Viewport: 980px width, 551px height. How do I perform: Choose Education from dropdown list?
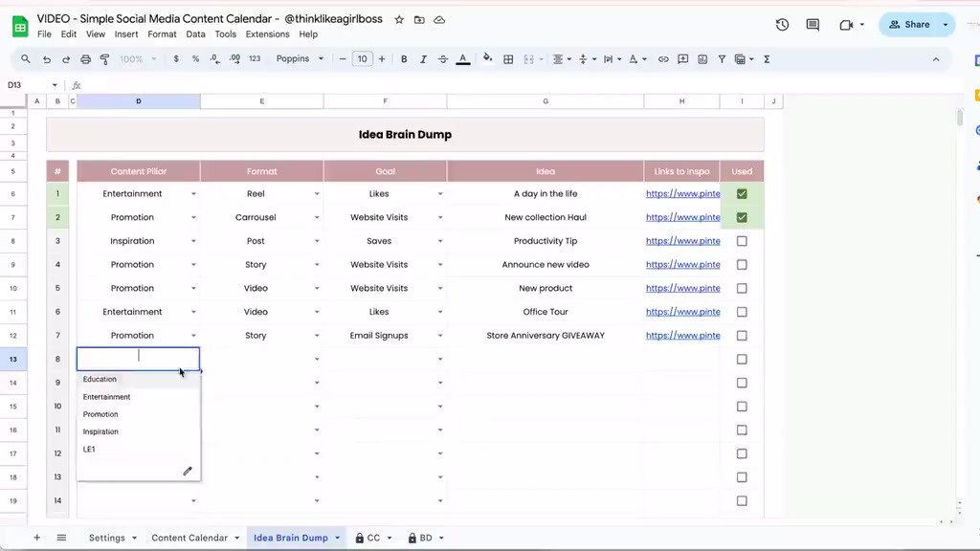(x=100, y=380)
